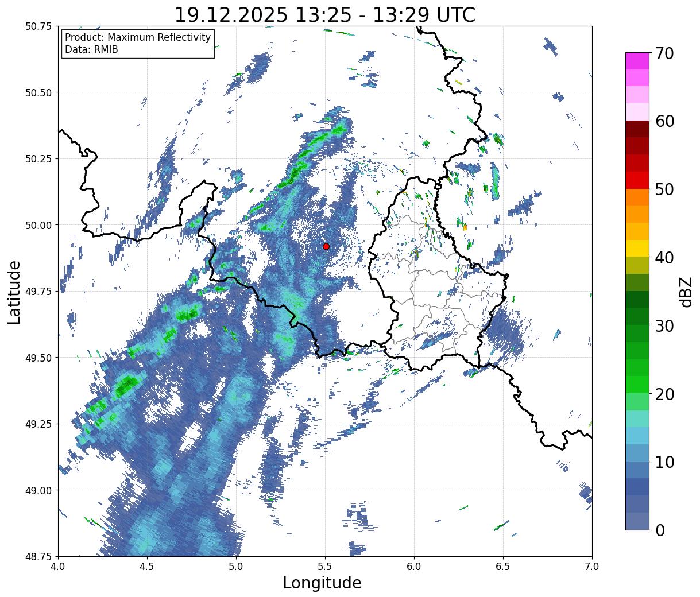Click the yellow swatch just above 40 dBZ
Viewport: 700px width, 597px height.
coord(637,248)
